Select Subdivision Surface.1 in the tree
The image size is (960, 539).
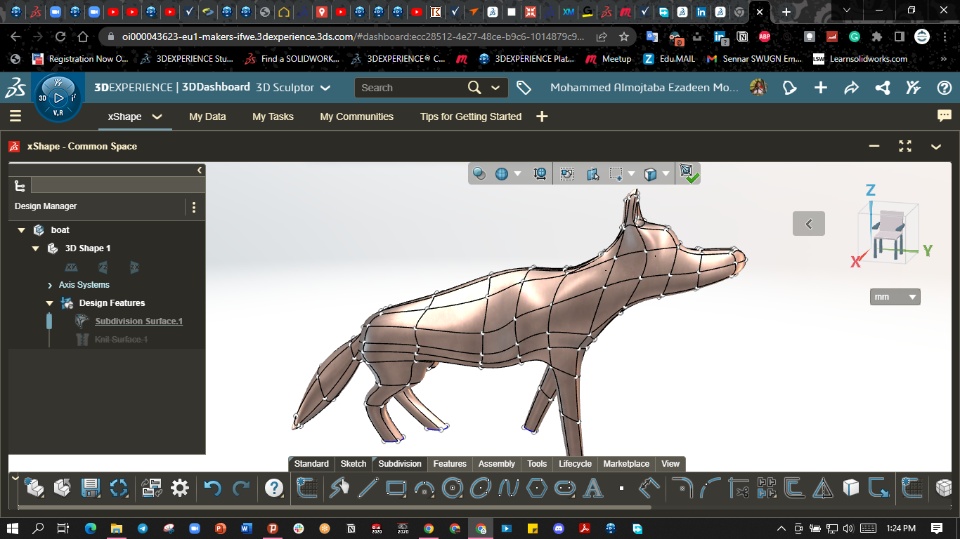click(x=138, y=321)
